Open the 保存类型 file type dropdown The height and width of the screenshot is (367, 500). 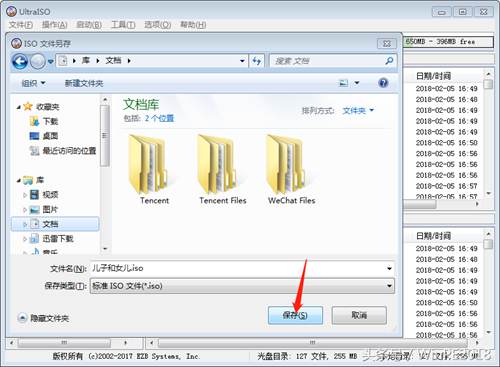(242, 286)
